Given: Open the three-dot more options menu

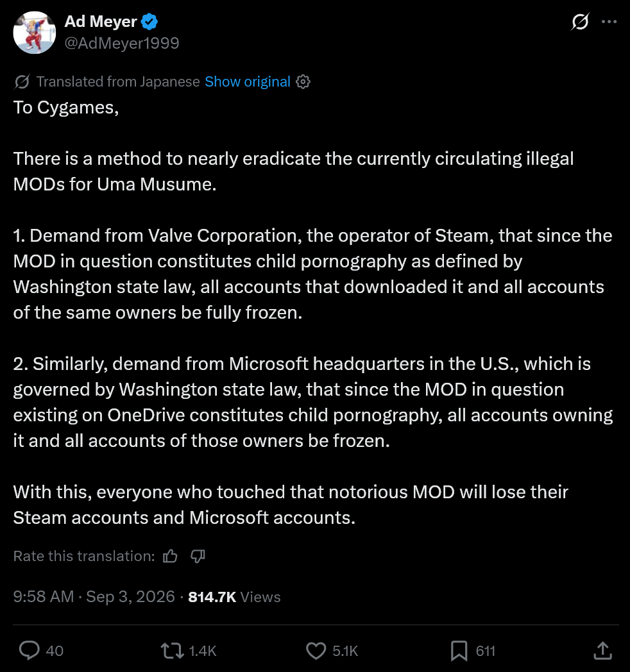Looking at the screenshot, I should tap(609, 21).
